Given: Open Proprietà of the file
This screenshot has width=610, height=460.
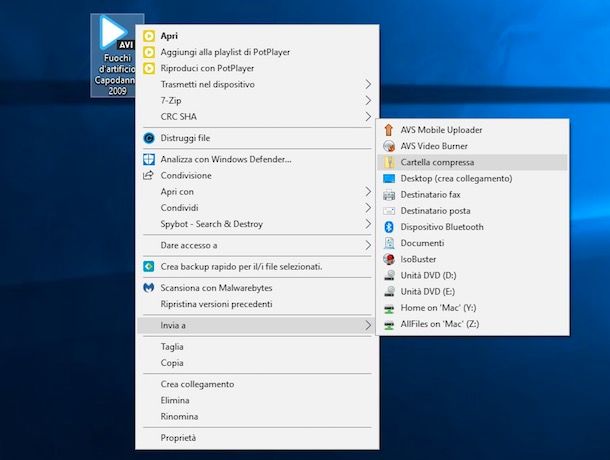Looking at the screenshot, I should (x=257, y=438).
